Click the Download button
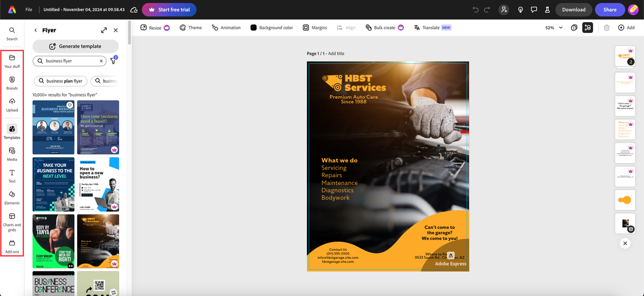Screen dimensions: 644x296 pos(574,10)
